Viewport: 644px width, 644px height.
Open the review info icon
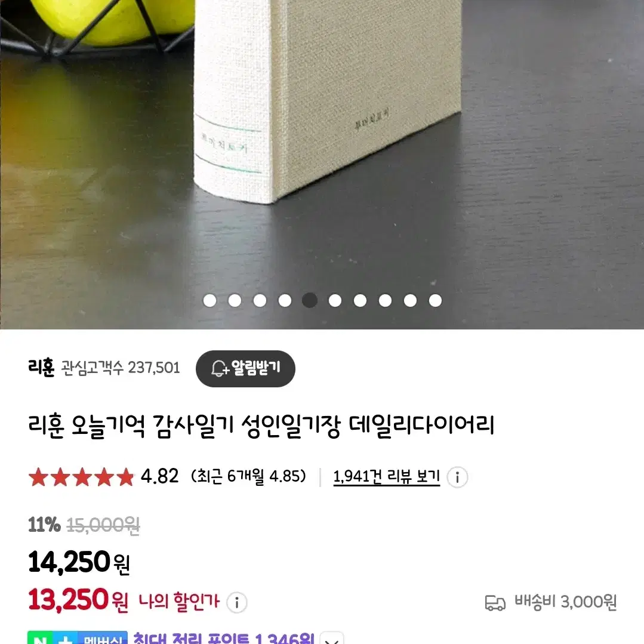coord(457,477)
